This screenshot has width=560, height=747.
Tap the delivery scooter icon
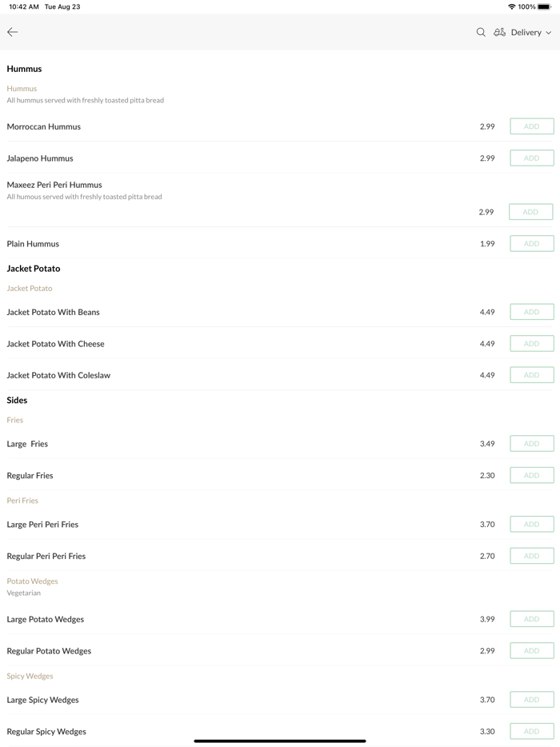pos(499,32)
